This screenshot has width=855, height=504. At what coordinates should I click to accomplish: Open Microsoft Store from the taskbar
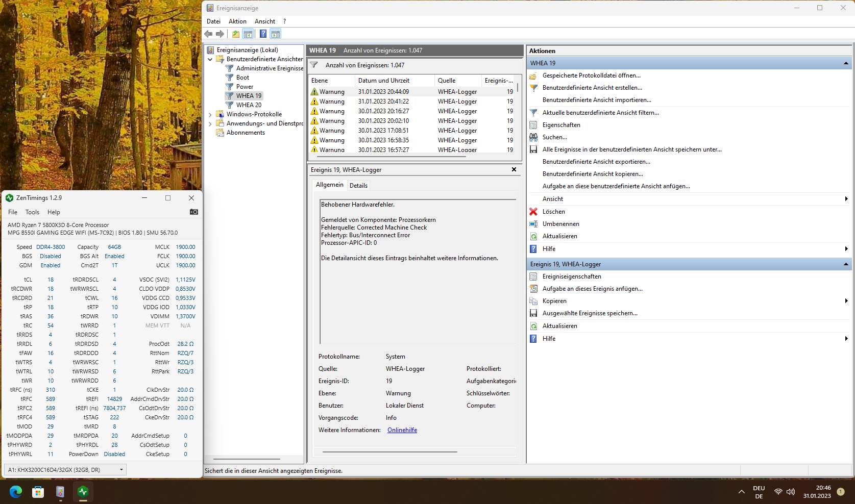(38, 492)
